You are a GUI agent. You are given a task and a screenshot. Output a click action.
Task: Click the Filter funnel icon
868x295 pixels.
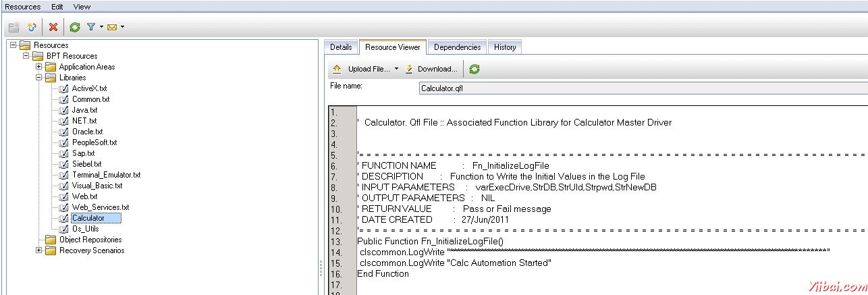pos(90,27)
